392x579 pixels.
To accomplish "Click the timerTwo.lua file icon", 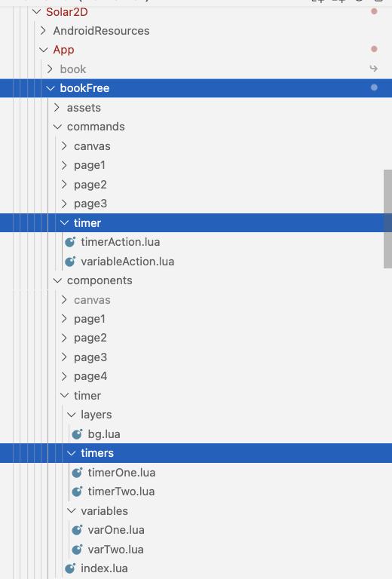I will [x=77, y=492].
